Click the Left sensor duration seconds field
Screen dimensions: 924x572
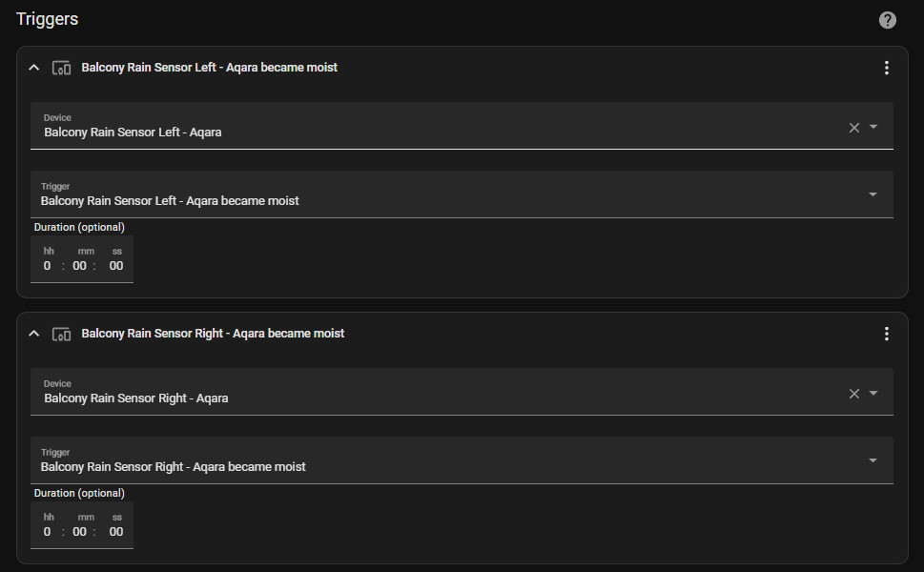pos(116,266)
